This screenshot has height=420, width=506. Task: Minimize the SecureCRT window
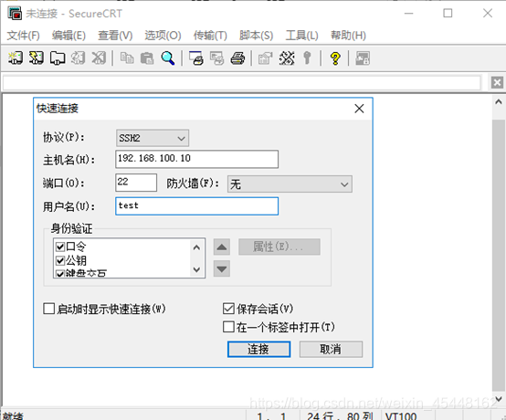click(x=409, y=14)
